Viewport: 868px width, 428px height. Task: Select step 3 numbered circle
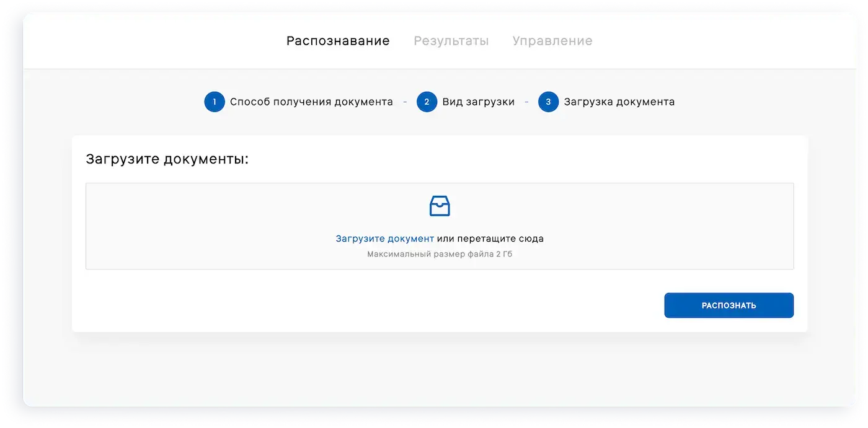click(549, 102)
